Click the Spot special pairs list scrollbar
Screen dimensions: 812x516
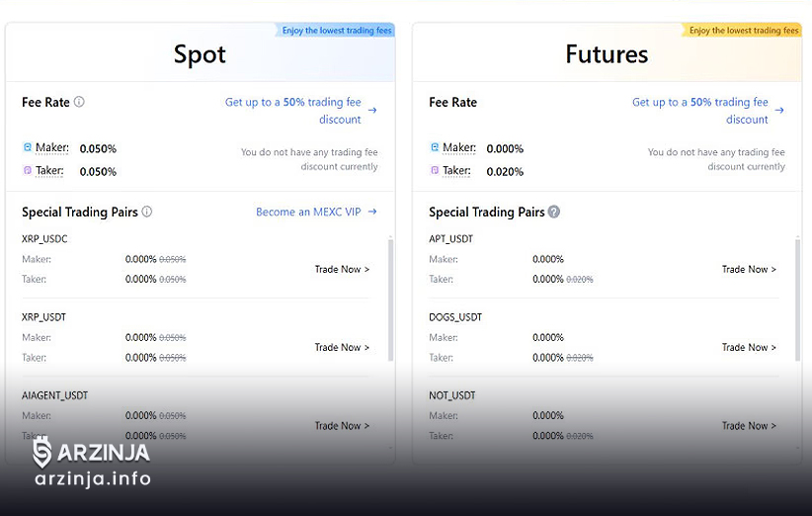tap(390, 301)
